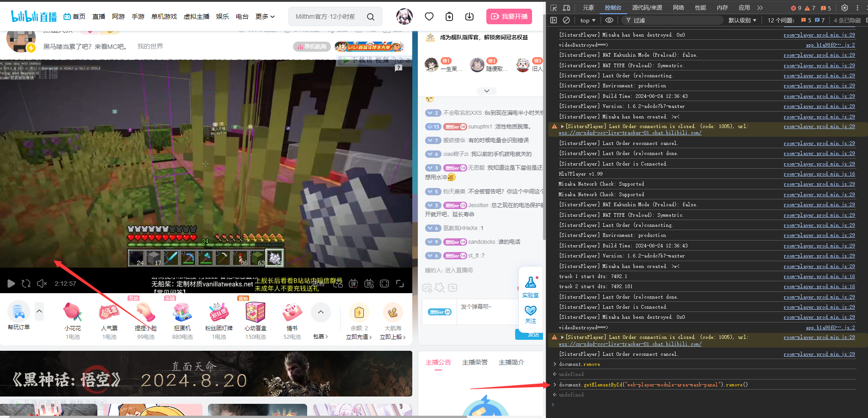868x418 pixels.
Task: Click the inspect element picker icon
Action: pos(554,8)
